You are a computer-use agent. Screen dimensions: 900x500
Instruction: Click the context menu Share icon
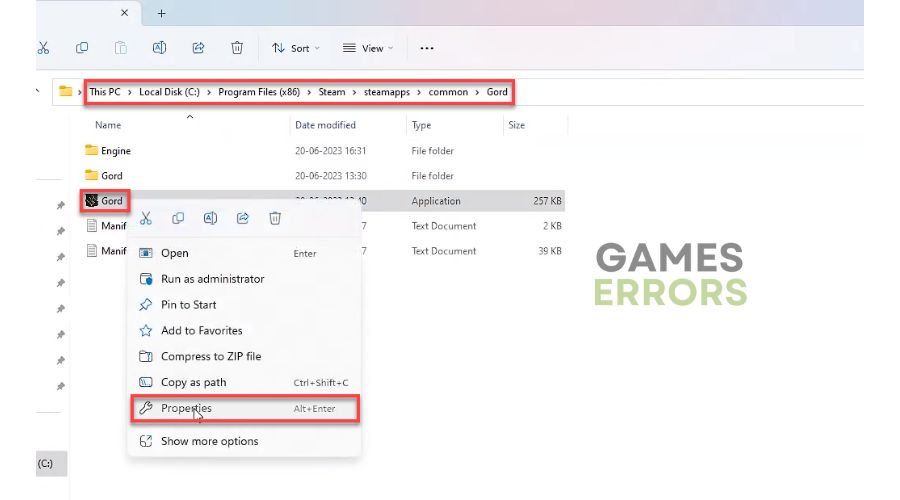point(243,218)
